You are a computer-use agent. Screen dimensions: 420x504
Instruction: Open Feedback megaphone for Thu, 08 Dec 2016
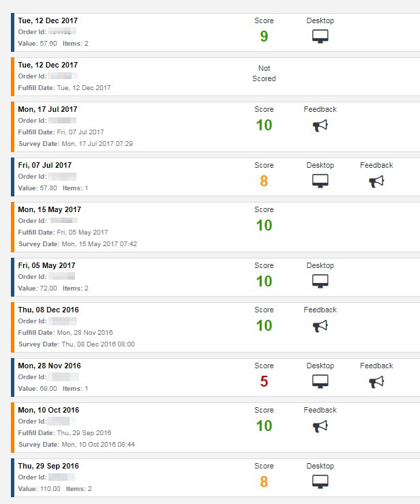(x=320, y=326)
